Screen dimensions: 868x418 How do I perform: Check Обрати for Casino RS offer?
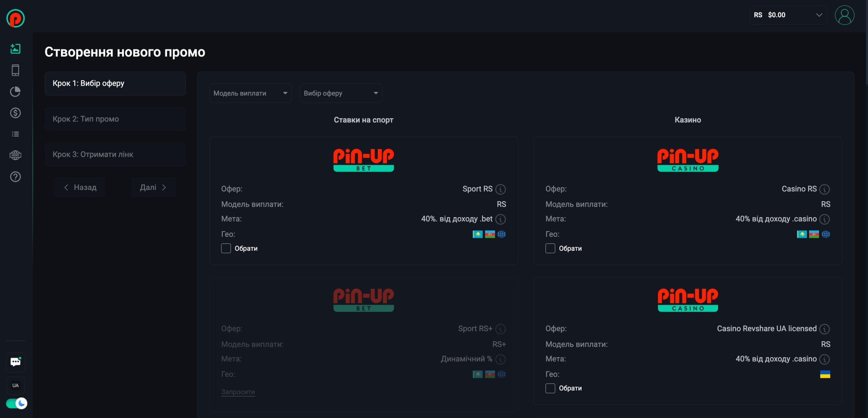pos(550,248)
